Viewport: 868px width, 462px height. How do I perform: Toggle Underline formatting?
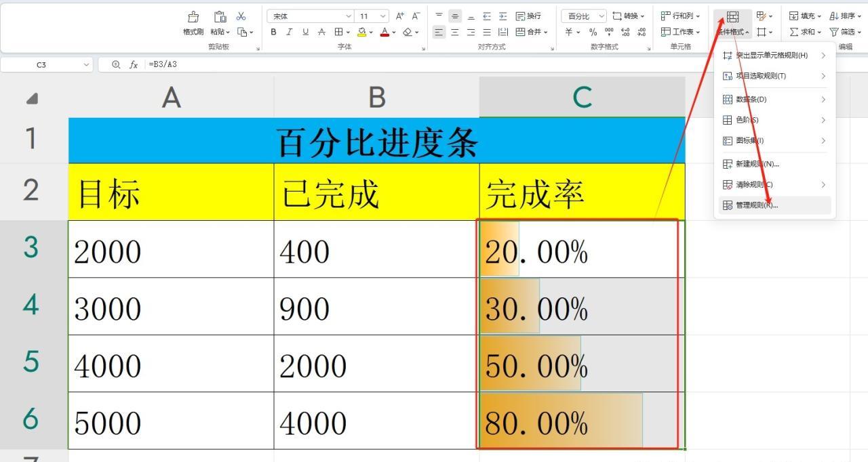305,32
